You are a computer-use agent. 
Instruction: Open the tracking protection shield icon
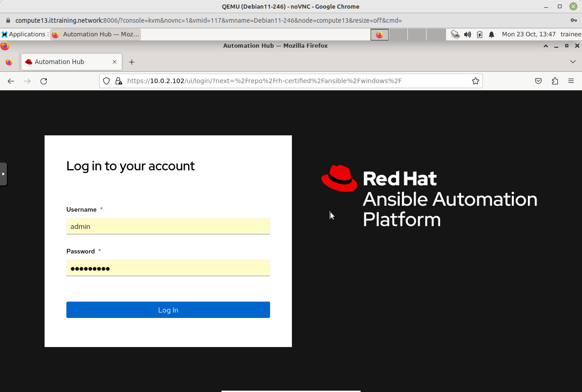[106, 81]
